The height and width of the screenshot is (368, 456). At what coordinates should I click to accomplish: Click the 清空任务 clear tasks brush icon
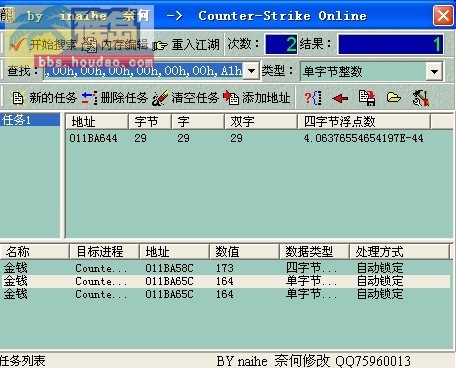point(160,98)
